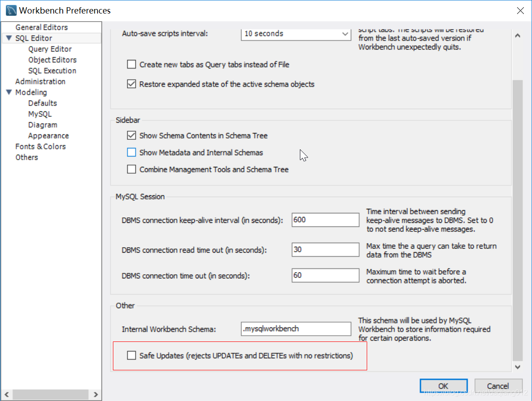Open the Administration preferences page
The image size is (532, 401).
click(40, 81)
